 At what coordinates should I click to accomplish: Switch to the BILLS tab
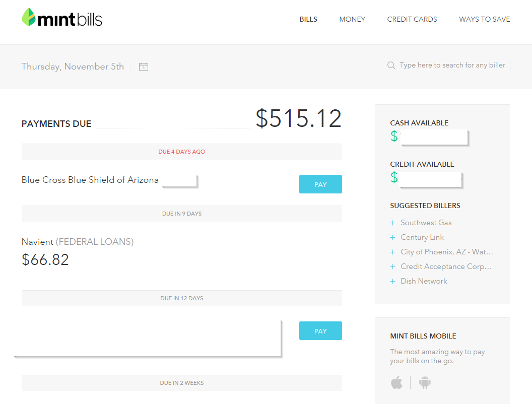[x=308, y=19]
